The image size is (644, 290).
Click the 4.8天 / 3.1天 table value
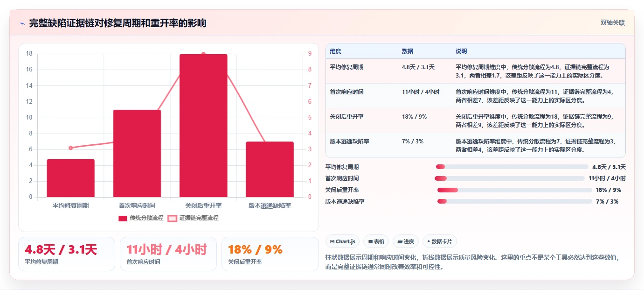click(418, 67)
